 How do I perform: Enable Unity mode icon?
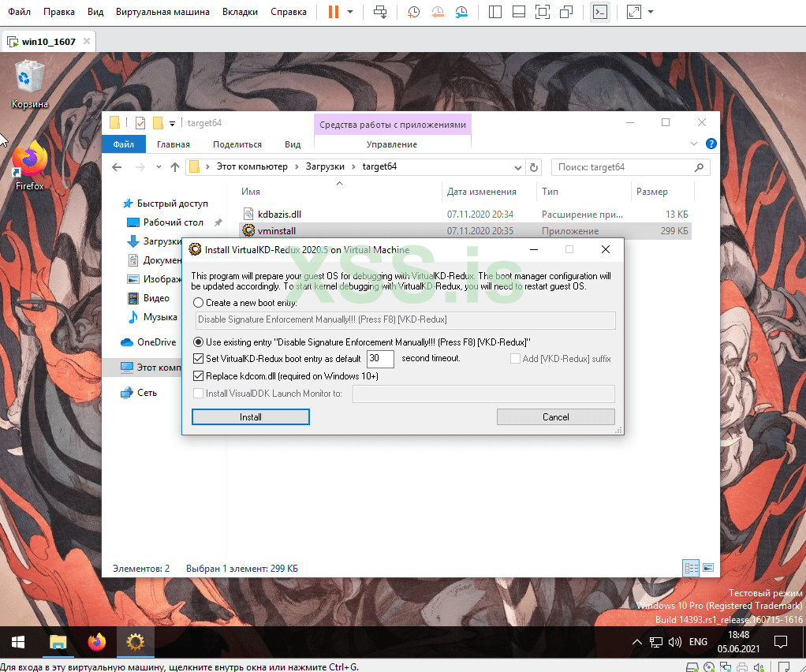pyautogui.click(x=566, y=12)
